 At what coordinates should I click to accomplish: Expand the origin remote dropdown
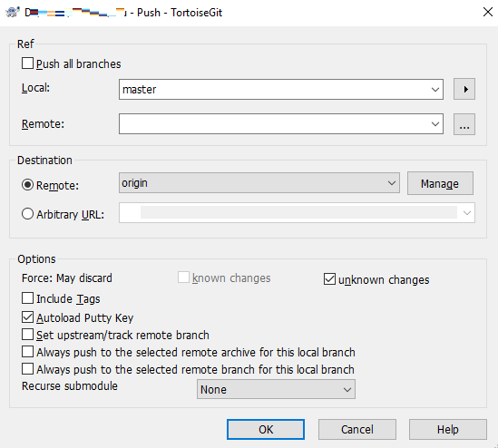(x=259, y=183)
